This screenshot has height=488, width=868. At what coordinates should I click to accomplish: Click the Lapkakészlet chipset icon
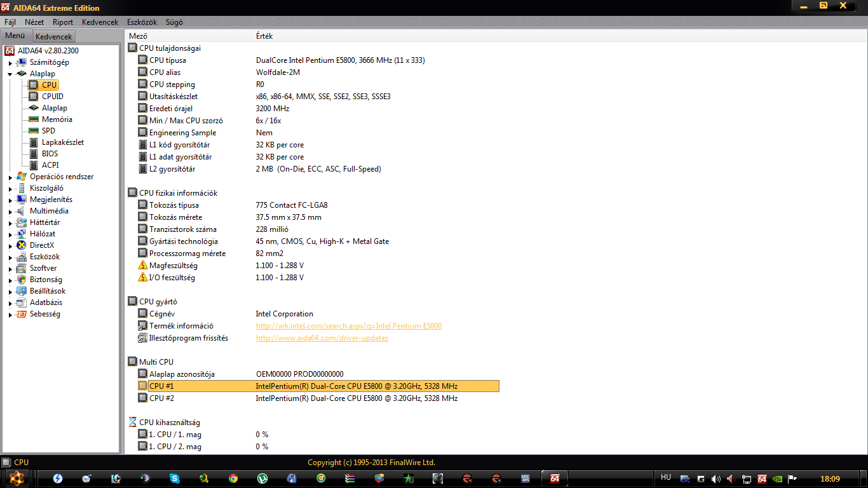(x=34, y=142)
